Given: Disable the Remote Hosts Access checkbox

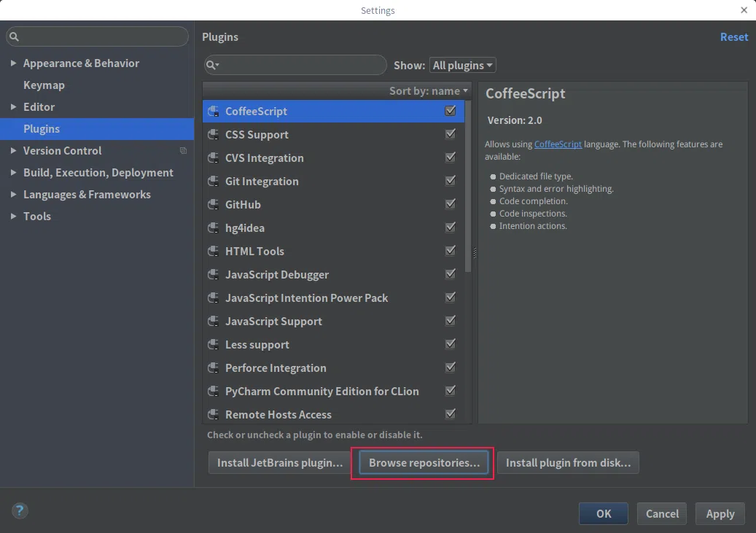Looking at the screenshot, I should point(451,414).
